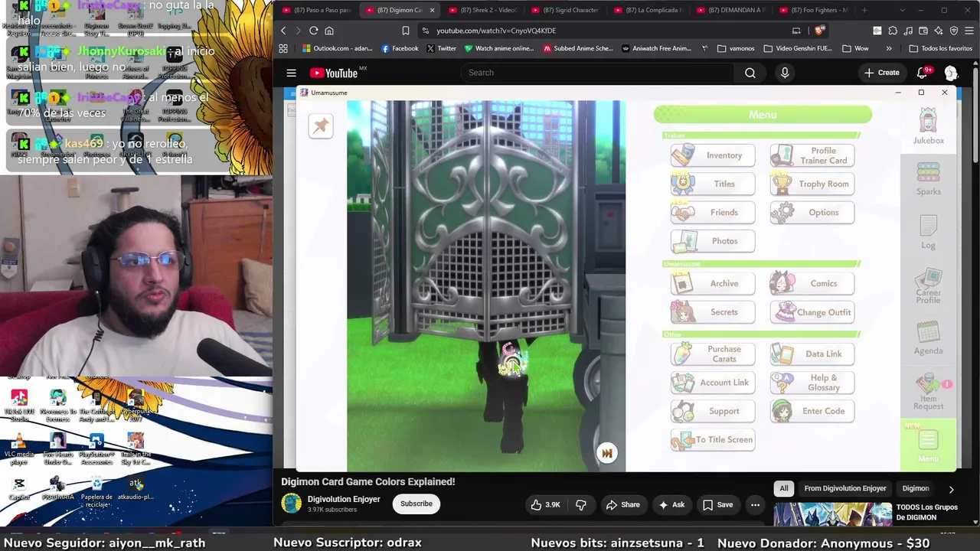Show hidden bookmarks with the overflow chevron

tap(889, 48)
